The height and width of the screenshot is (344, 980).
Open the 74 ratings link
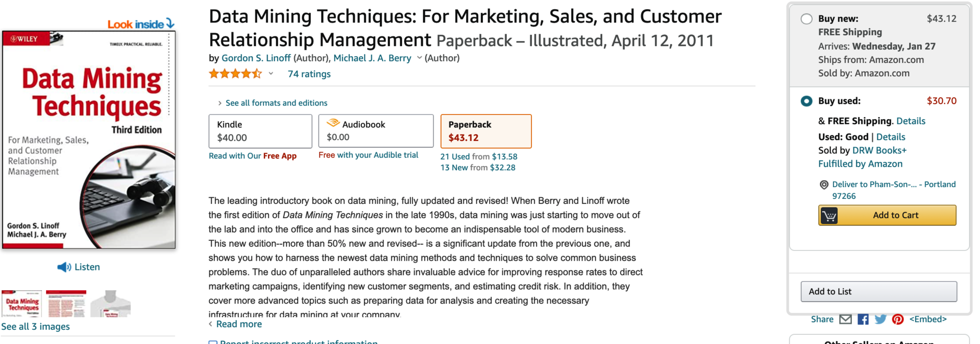[x=309, y=74]
